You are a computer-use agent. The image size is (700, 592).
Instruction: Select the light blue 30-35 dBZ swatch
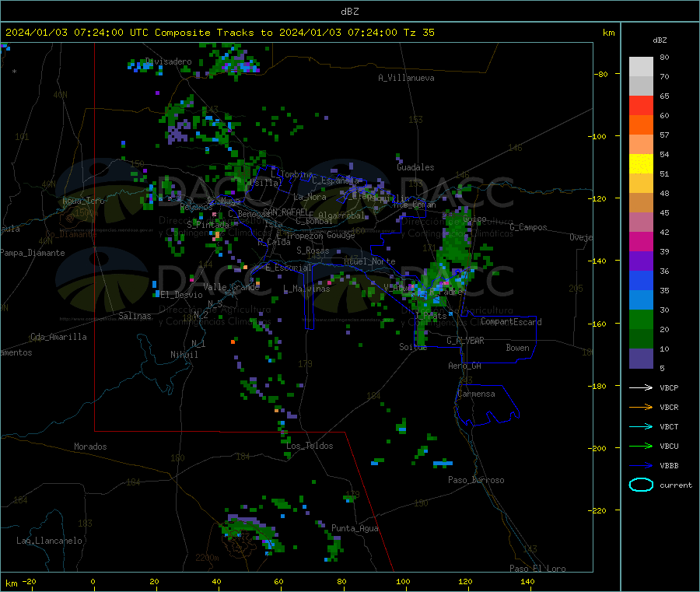[x=641, y=300]
